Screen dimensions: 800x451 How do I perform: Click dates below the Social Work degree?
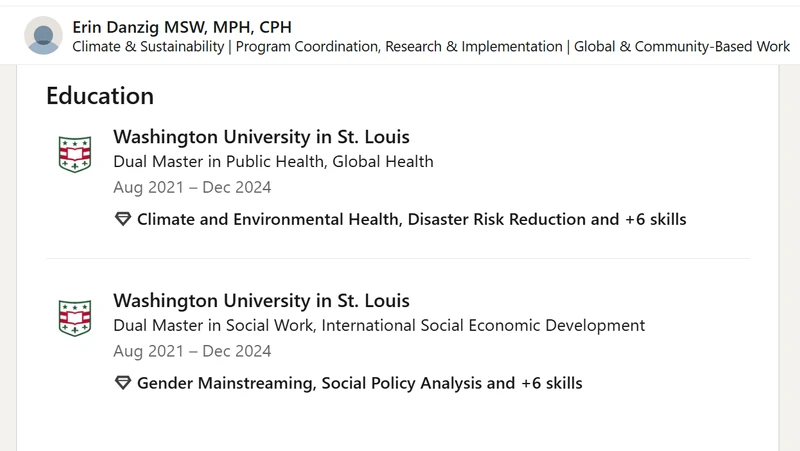point(192,351)
